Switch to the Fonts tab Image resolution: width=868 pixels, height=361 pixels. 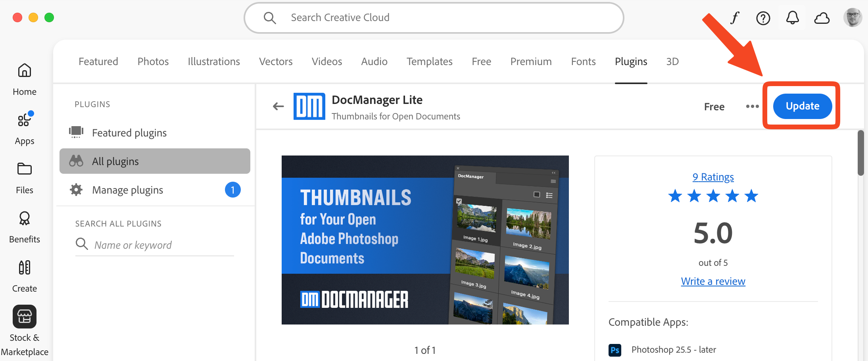point(583,61)
